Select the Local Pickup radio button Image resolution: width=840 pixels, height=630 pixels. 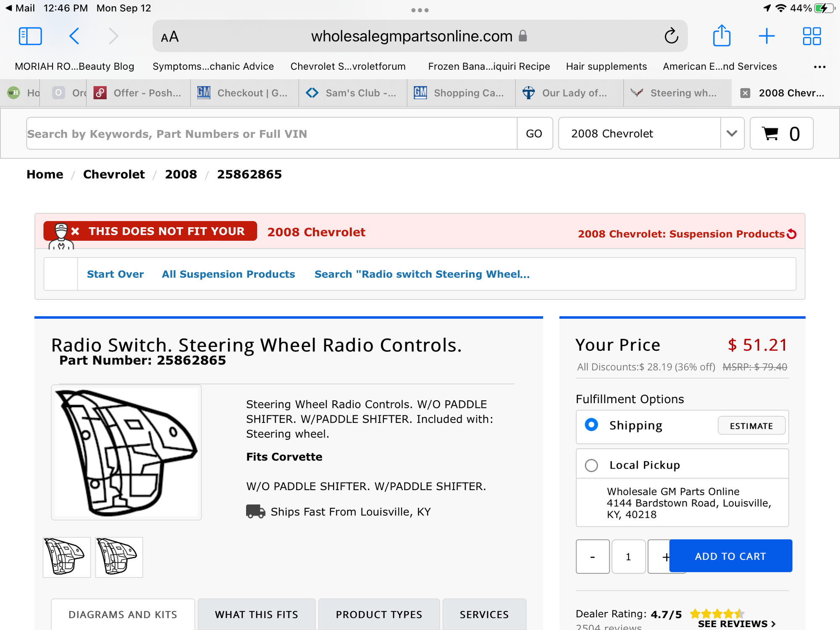[x=591, y=465]
